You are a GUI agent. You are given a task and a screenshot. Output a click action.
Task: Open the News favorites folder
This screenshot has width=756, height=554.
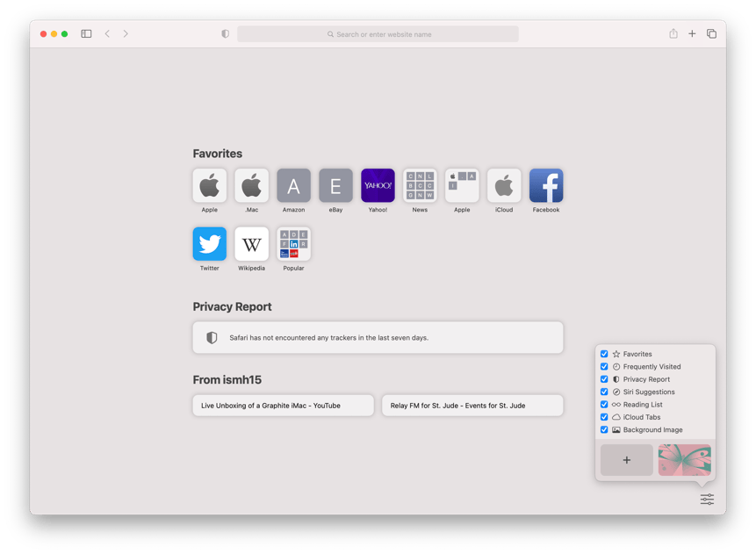pos(420,185)
